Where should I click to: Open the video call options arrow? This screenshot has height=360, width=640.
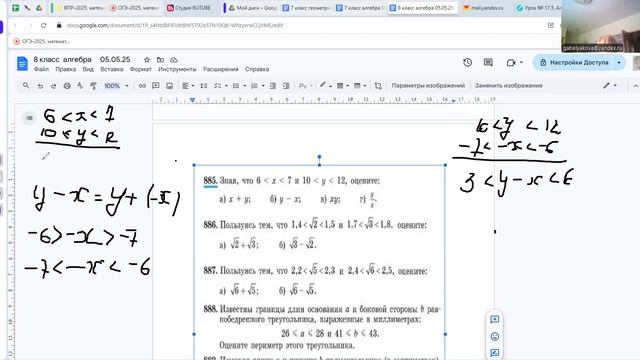pos(521,62)
